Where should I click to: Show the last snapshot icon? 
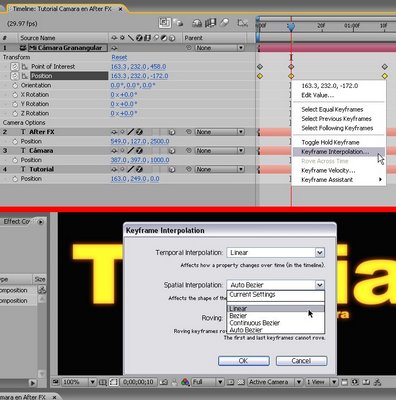point(175,382)
